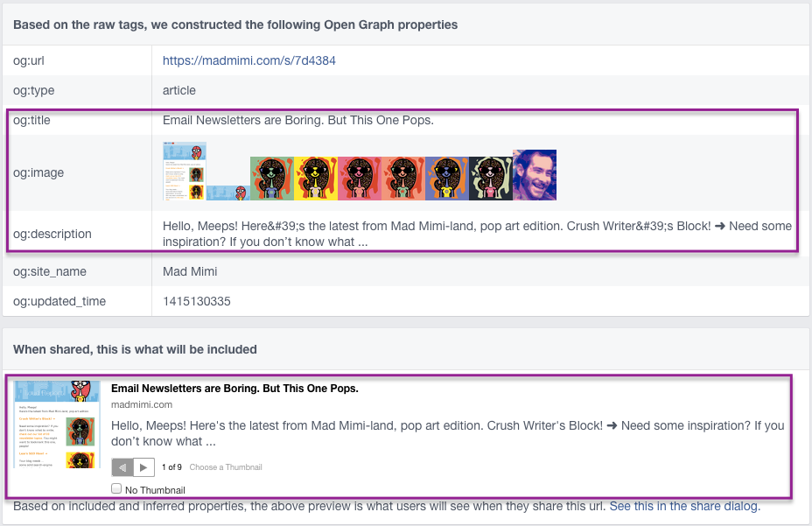Advance to the next thumbnail with right arrow

click(x=144, y=467)
